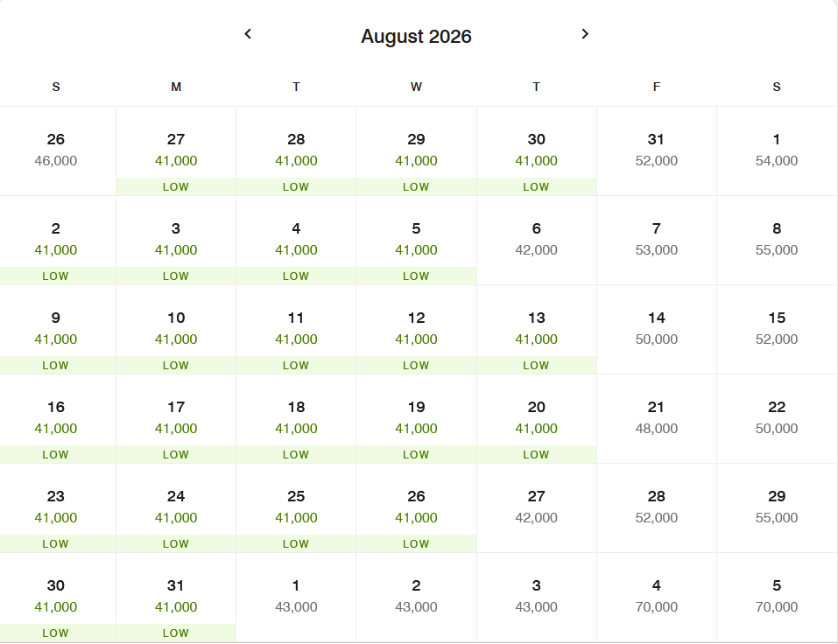
Task: Click the LOW label beneath August 30
Action: point(56,633)
